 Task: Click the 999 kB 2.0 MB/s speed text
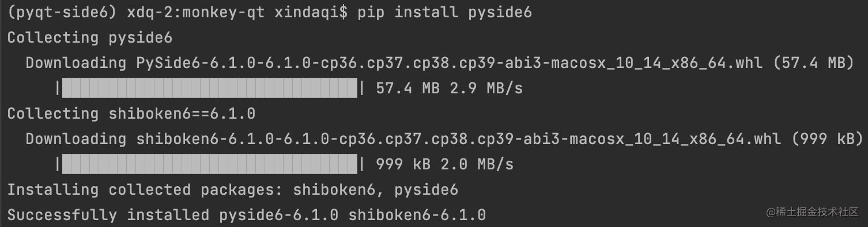click(444, 165)
